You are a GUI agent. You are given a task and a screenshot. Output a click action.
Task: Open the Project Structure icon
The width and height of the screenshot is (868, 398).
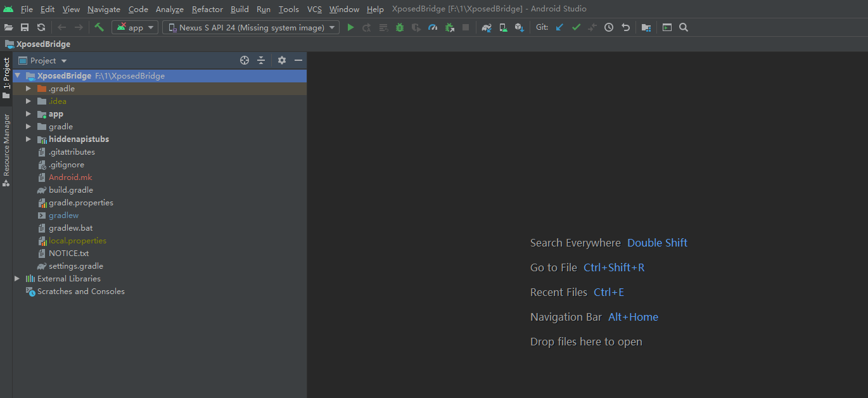(646, 27)
